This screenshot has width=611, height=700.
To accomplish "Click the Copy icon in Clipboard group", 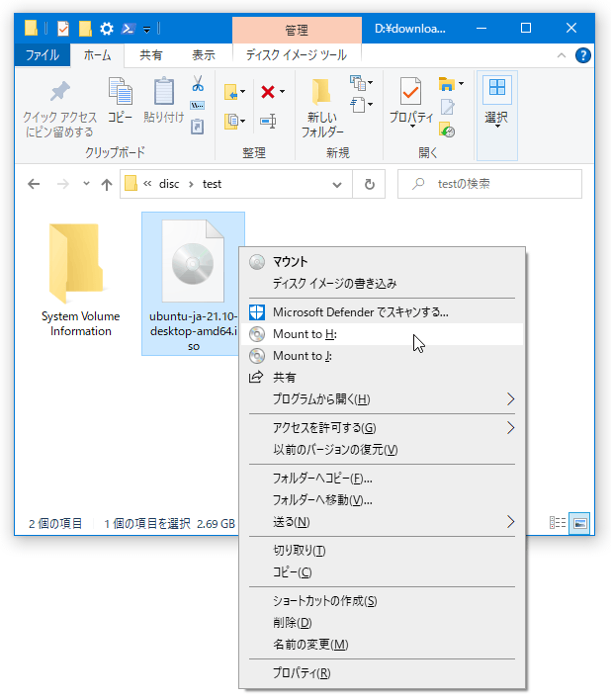I will tap(120, 91).
